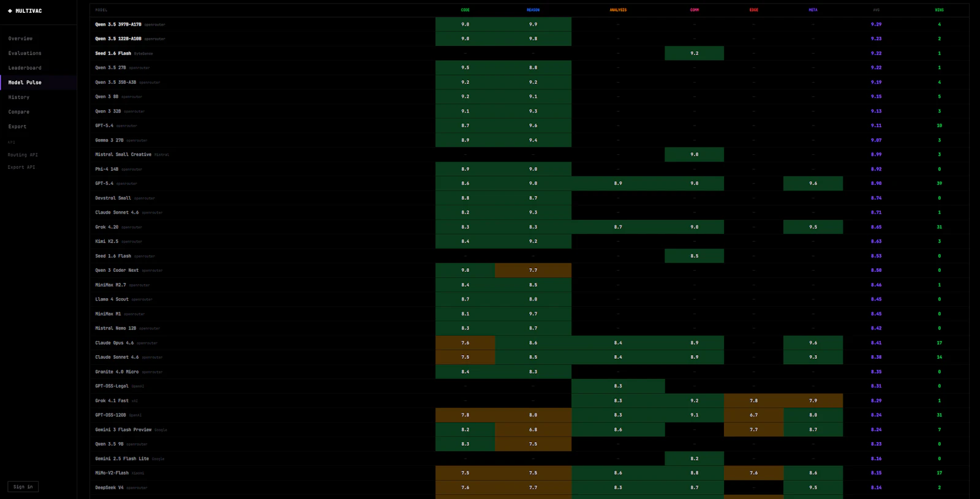Viewport: 980px width, 499px height.
Task: Select Qwen 3.5 35B-A3B model name
Action: 116,82
